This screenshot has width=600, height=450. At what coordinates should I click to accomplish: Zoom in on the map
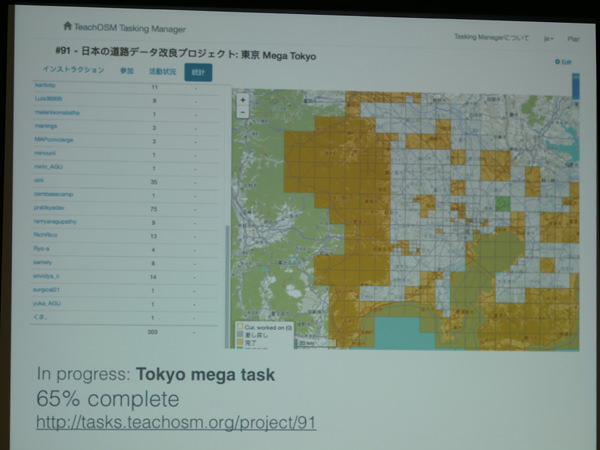click(243, 100)
